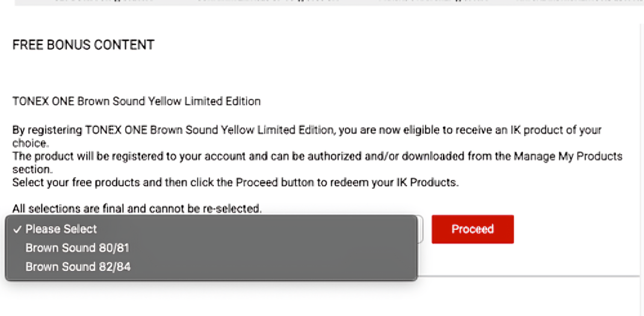The height and width of the screenshot is (316, 644).
Task: Click the red Proceed button
Action: (x=472, y=229)
